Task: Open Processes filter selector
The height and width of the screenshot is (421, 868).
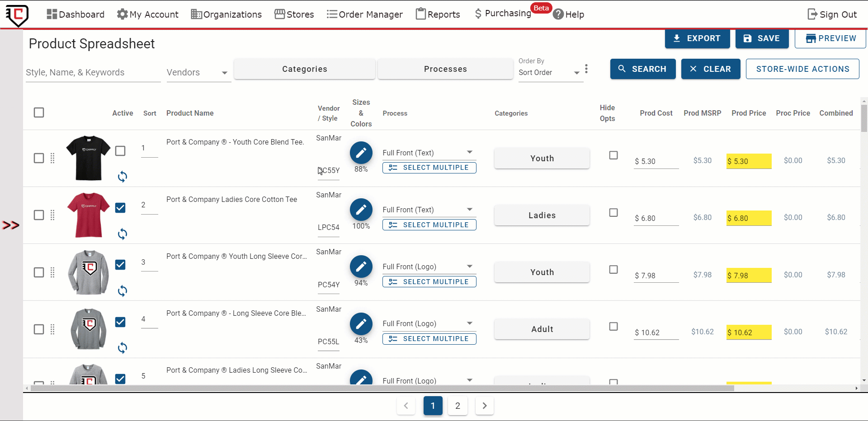Action: (445, 69)
